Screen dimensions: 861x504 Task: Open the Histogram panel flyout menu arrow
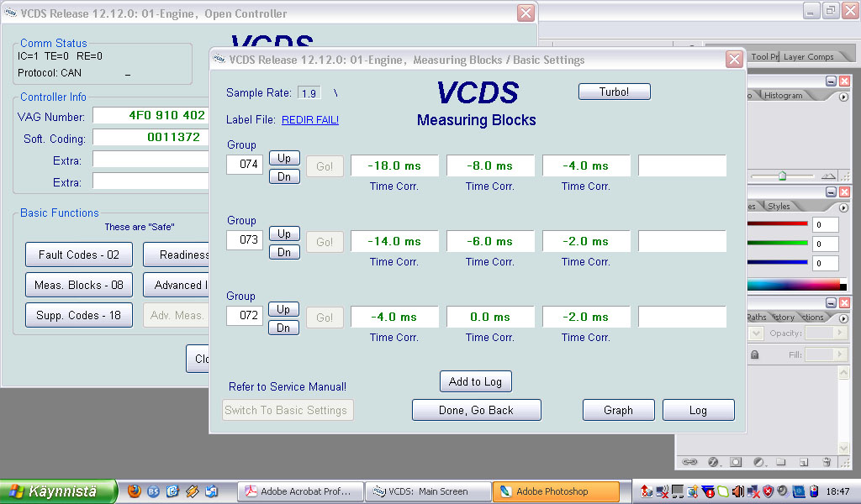click(843, 97)
